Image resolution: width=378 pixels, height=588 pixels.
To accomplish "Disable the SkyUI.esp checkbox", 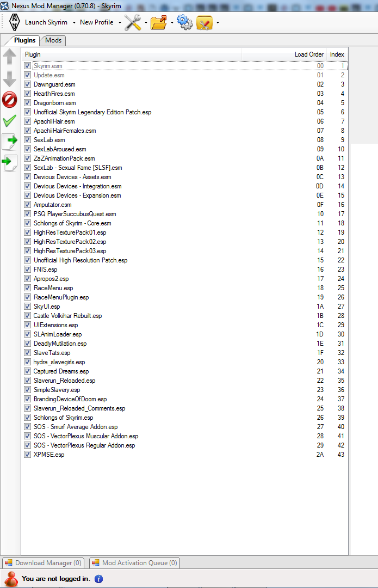I will click(x=27, y=307).
